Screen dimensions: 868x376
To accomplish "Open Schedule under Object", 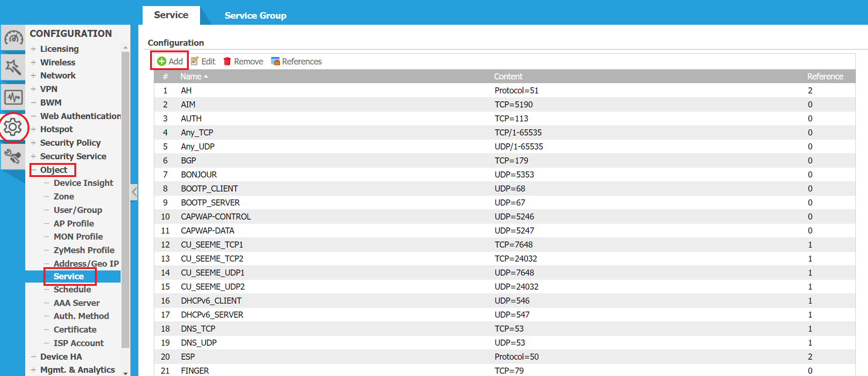I will 72,289.
